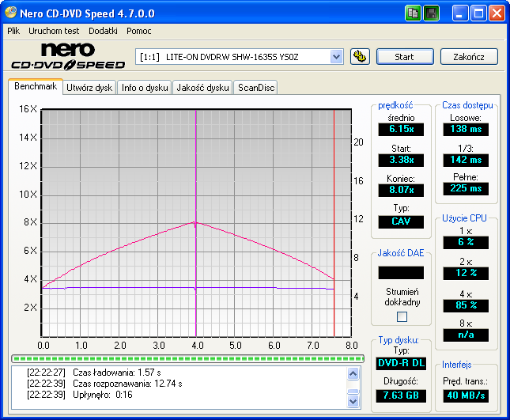Open the options icon next to drive selector
The image size is (510, 420).
coord(360,57)
